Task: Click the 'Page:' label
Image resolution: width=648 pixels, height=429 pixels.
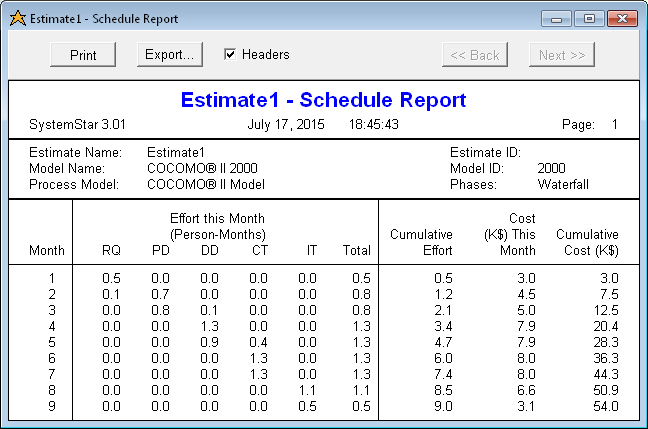Action: (579, 124)
